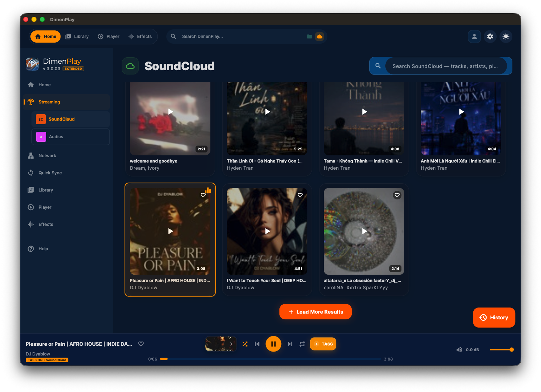Viewport: 541px width, 392px height.
Task: Select Audius streaming service
Action: [x=70, y=137]
